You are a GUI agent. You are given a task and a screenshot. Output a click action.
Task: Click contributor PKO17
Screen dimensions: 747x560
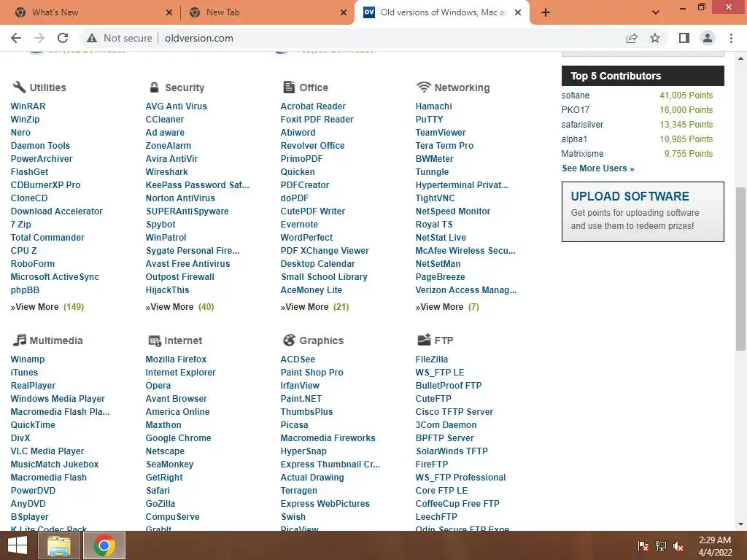pyautogui.click(x=575, y=109)
